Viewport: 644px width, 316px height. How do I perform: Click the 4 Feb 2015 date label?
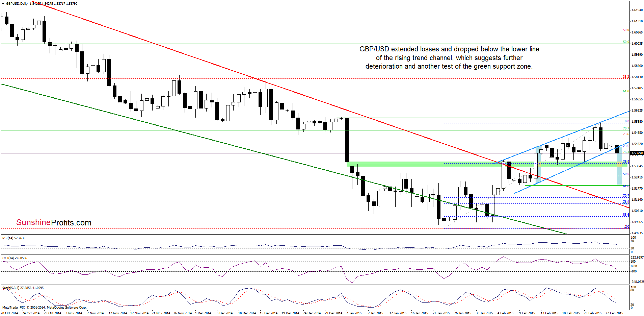(x=505, y=313)
